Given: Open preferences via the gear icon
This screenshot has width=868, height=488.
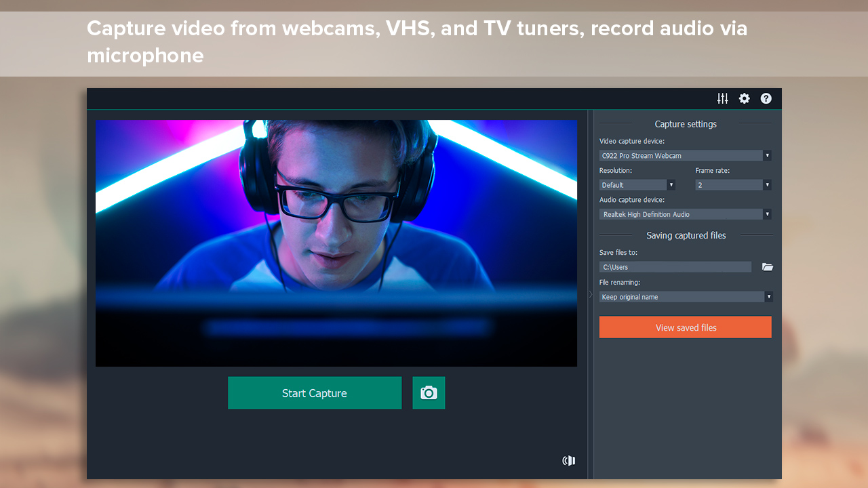Looking at the screenshot, I should pyautogui.click(x=744, y=98).
